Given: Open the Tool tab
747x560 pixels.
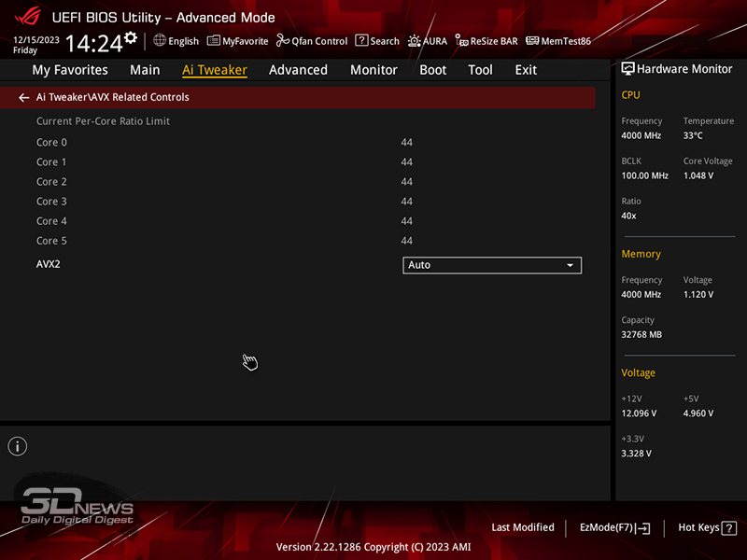Looking at the screenshot, I should pos(480,70).
